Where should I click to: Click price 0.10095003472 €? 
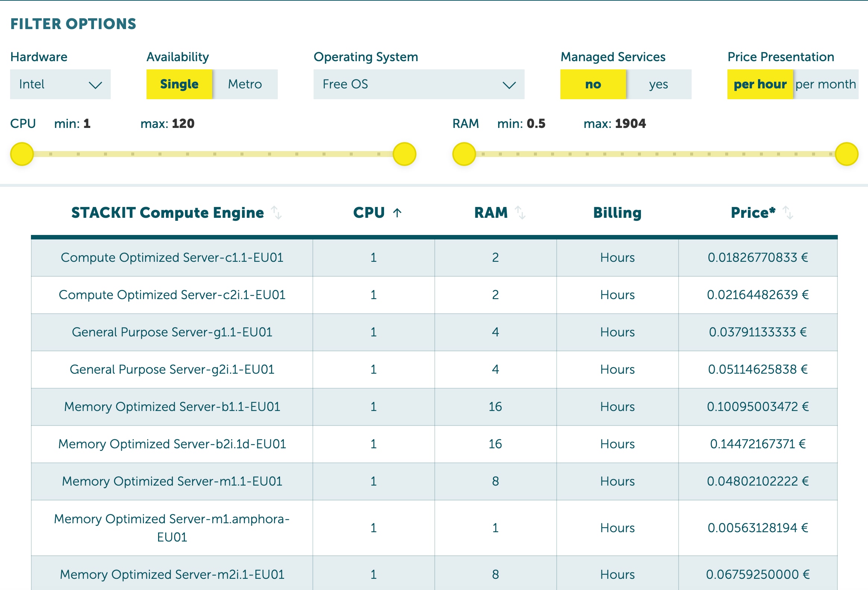click(758, 407)
